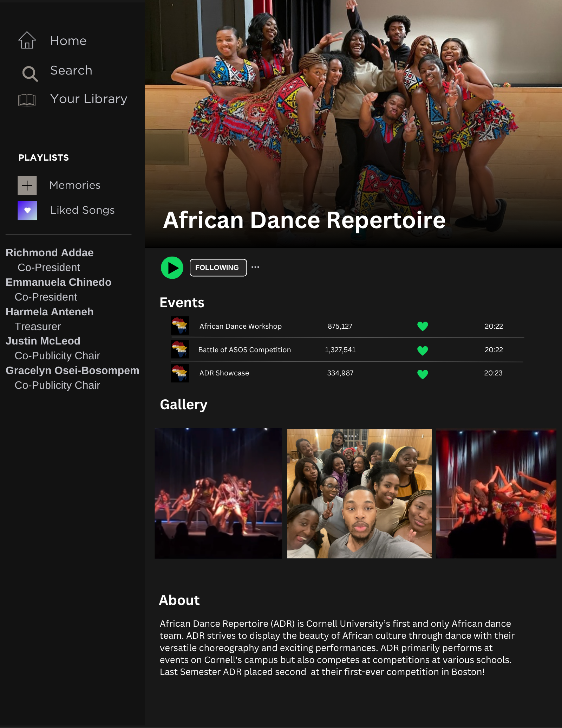Open the Memories playlist
The height and width of the screenshot is (728, 562).
tap(75, 185)
